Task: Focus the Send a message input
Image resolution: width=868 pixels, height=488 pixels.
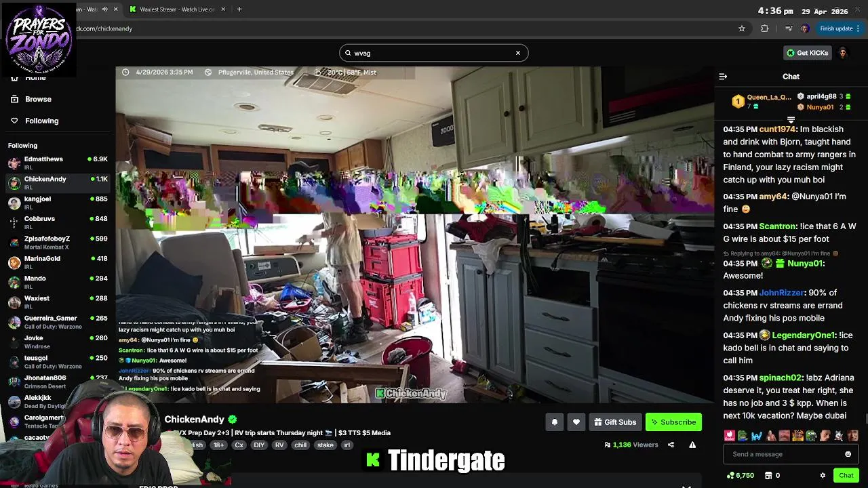Action: click(791, 454)
